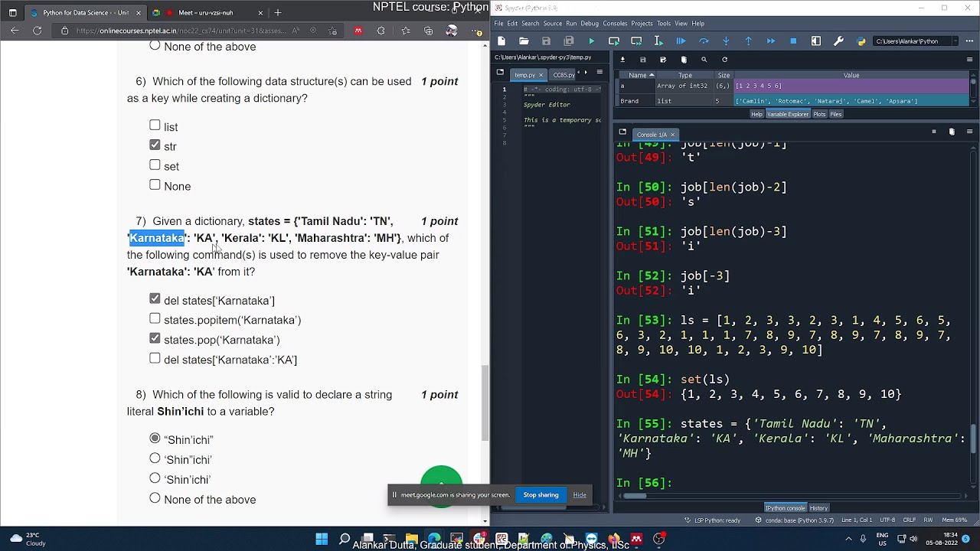Save file in Spyder toolbar

546,41
